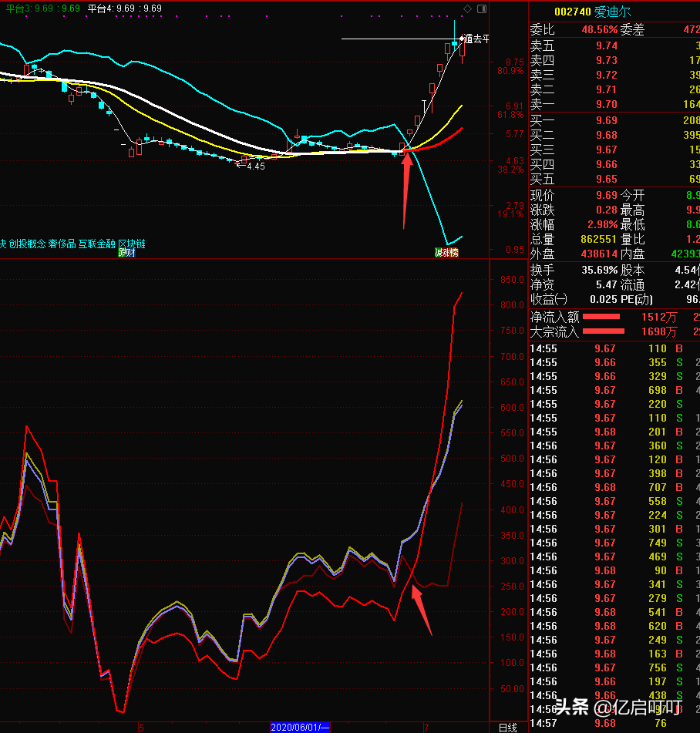The height and width of the screenshot is (733, 700).
Task: Click the 题材 badge below concept tags
Action: pos(126,253)
